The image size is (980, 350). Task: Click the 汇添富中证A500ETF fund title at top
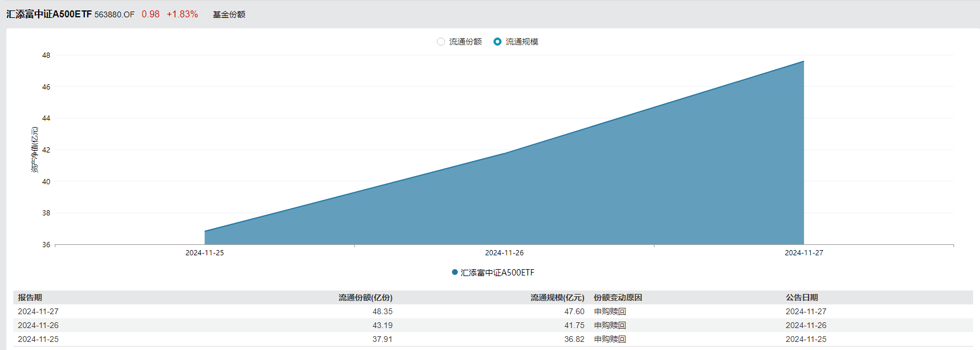pyautogui.click(x=49, y=14)
